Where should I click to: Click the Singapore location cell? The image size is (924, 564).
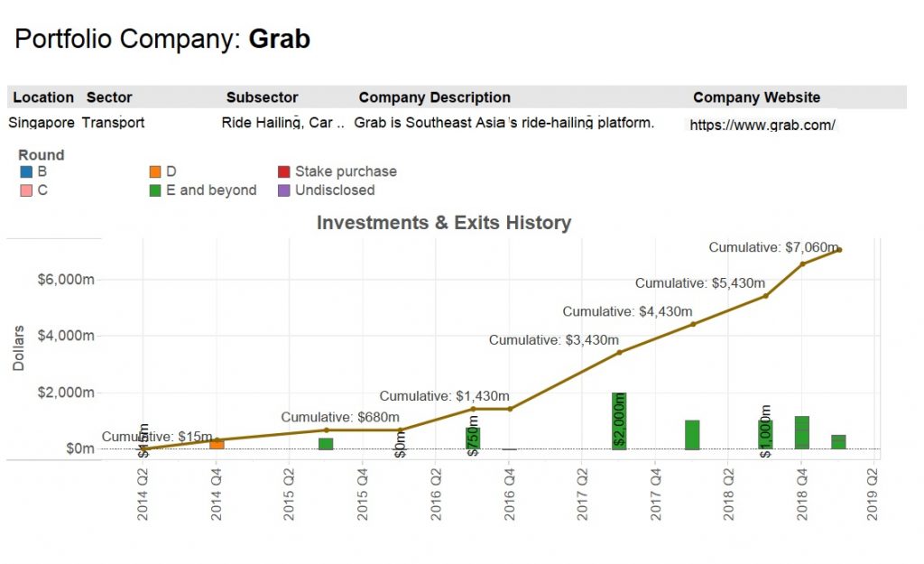point(42,123)
